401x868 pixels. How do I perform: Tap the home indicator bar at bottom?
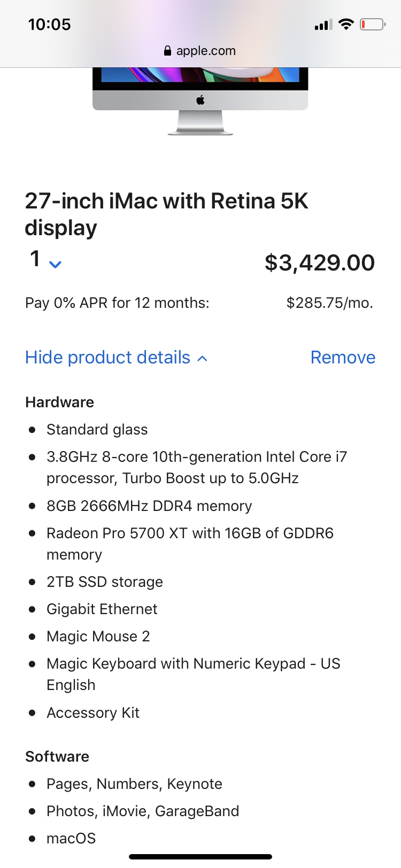coord(200,857)
